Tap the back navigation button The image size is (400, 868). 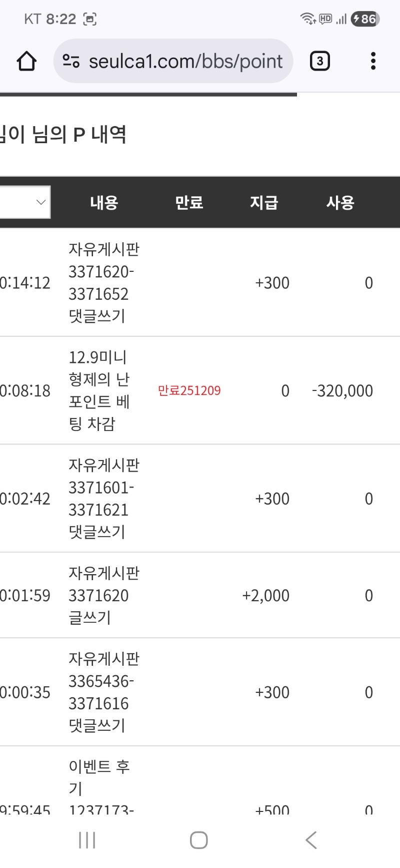click(310, 840)
